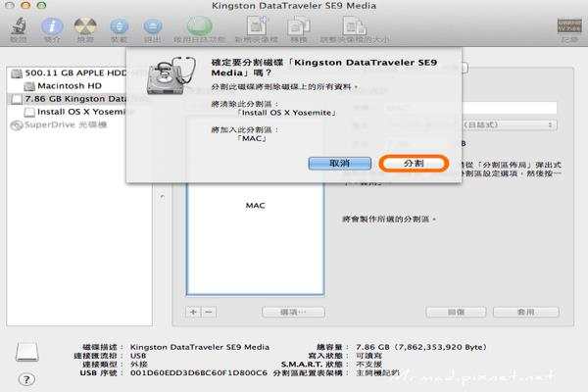Click the 回復 Revert button
Screen dimensions: 588x392
(456, 312)
